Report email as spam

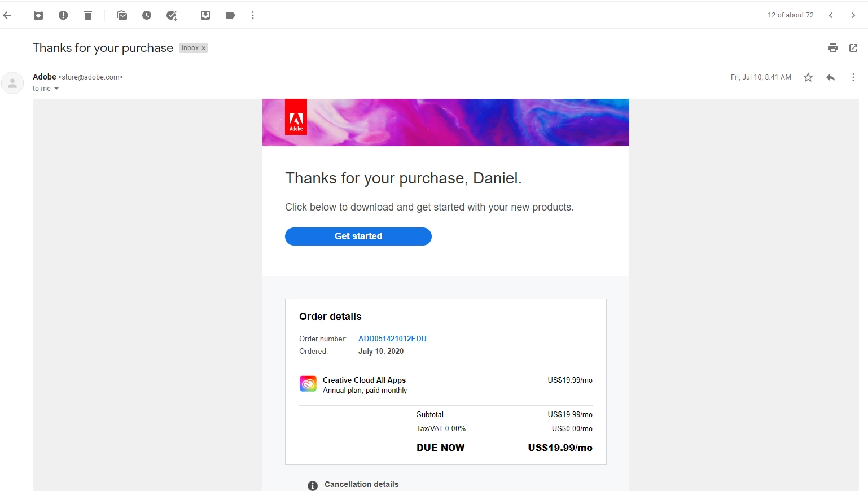click(x=63, y=15)
